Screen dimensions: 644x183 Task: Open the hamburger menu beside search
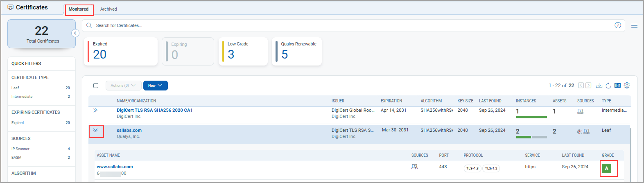pos(634,25)
